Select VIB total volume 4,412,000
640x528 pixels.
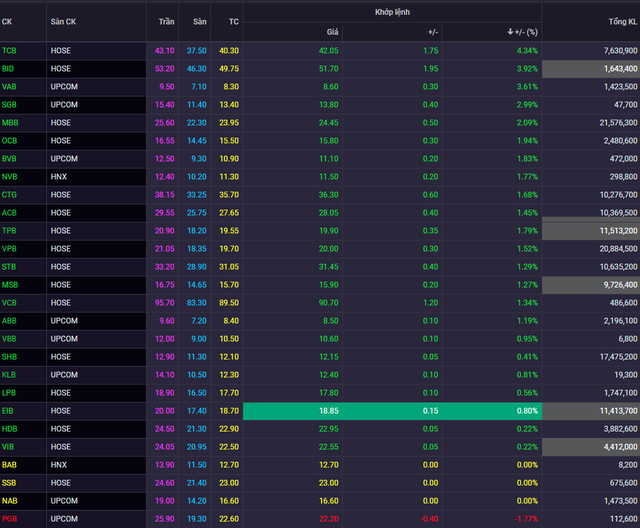click(x=620, y=447)
